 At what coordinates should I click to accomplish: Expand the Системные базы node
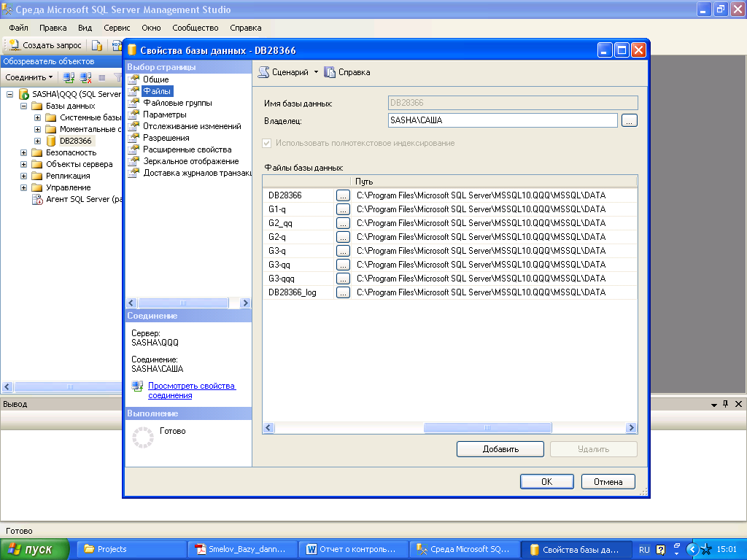(x=38, y=117)
